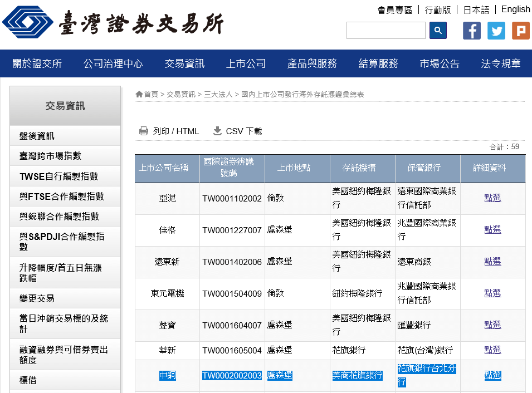Viewport: 532px width, 393px height.
Task: Select 盤後資訊 in the sidebar
Action: coord(65,136)
